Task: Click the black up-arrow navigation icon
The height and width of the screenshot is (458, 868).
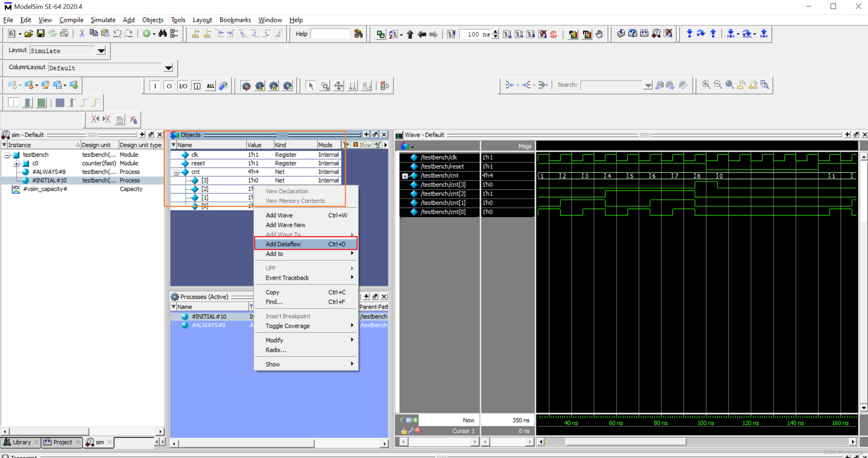Action: click(410, 34)
